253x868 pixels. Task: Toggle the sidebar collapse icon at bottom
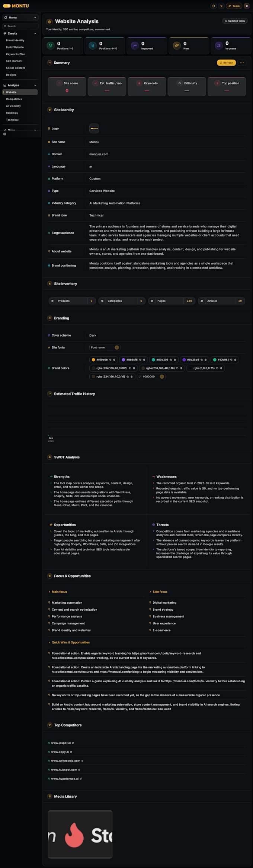[4, 134]
